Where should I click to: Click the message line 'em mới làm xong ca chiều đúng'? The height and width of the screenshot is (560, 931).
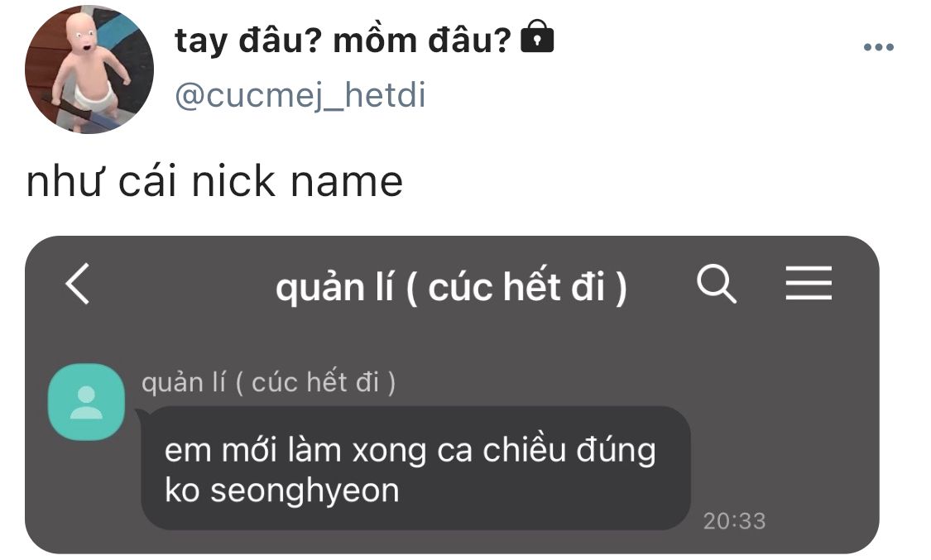pos(410,451)
